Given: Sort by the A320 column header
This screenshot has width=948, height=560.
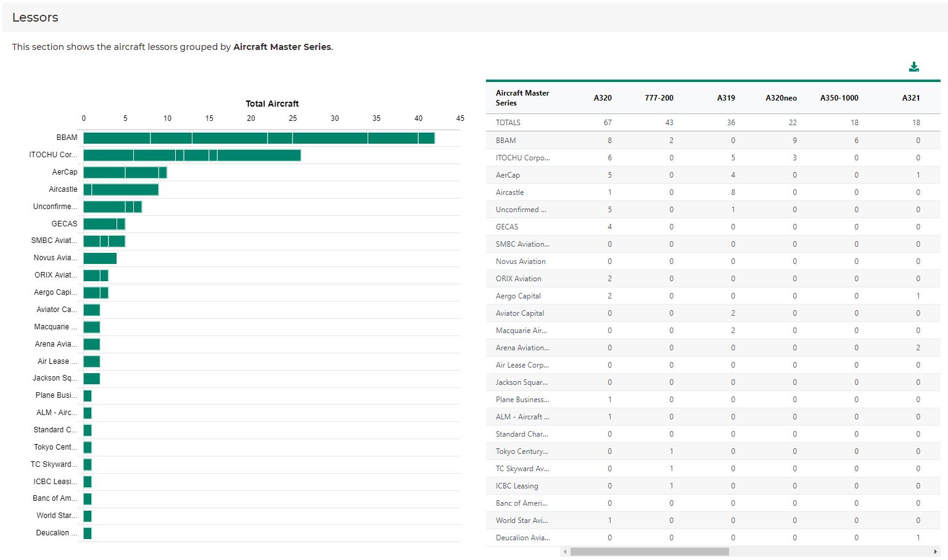Looking at the screenshot, I should tap(603, 97).
